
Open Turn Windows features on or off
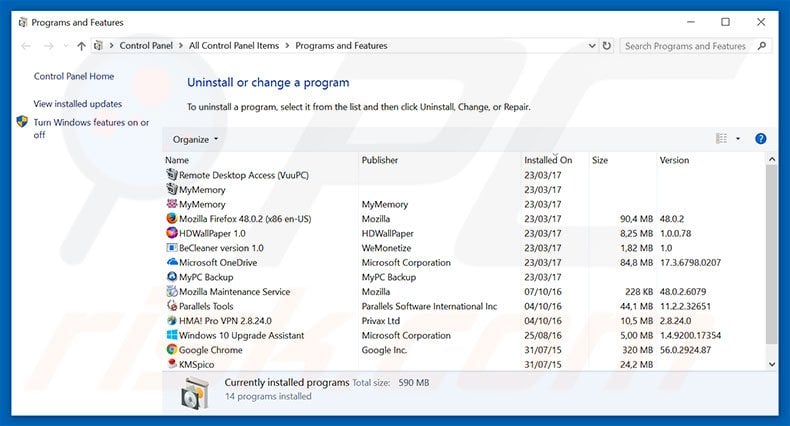click(91, 128)
